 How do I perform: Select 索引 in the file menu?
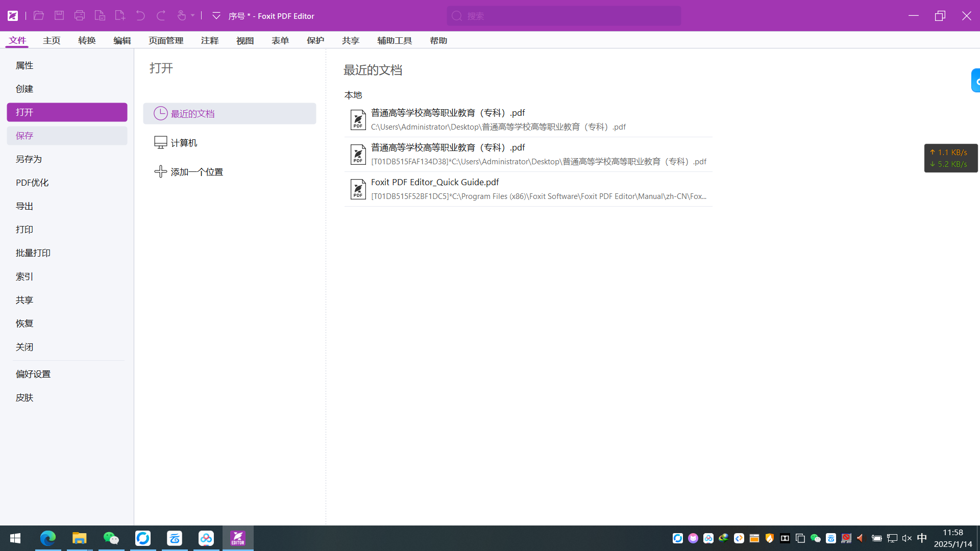67,277
